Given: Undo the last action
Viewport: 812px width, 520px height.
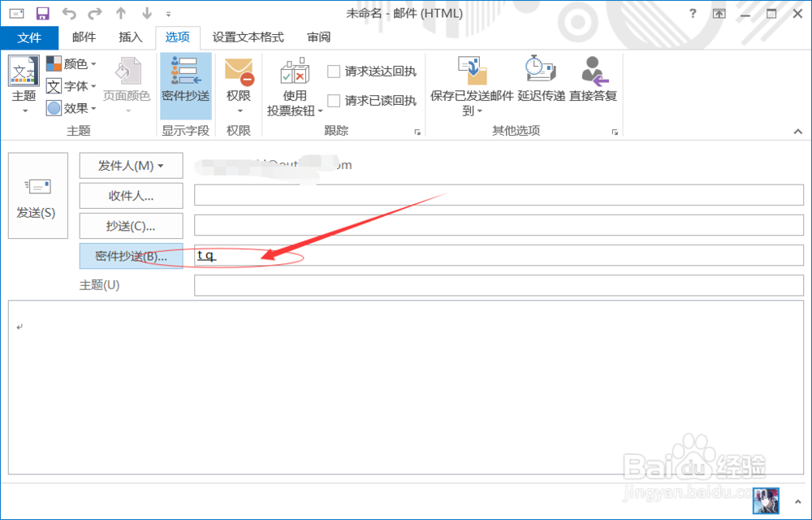Looking at the screenshot, I should (69, 14).
